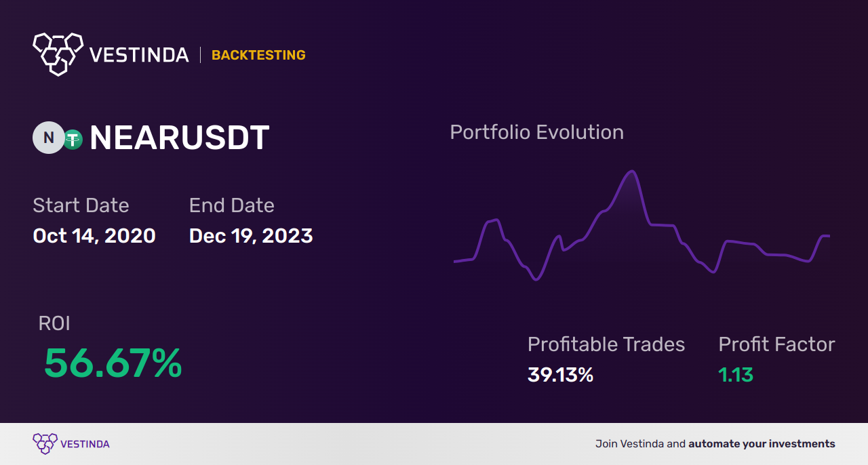Click the ROI value 56.67%
This screenshot has width=868, height=465.
point(113,363)
